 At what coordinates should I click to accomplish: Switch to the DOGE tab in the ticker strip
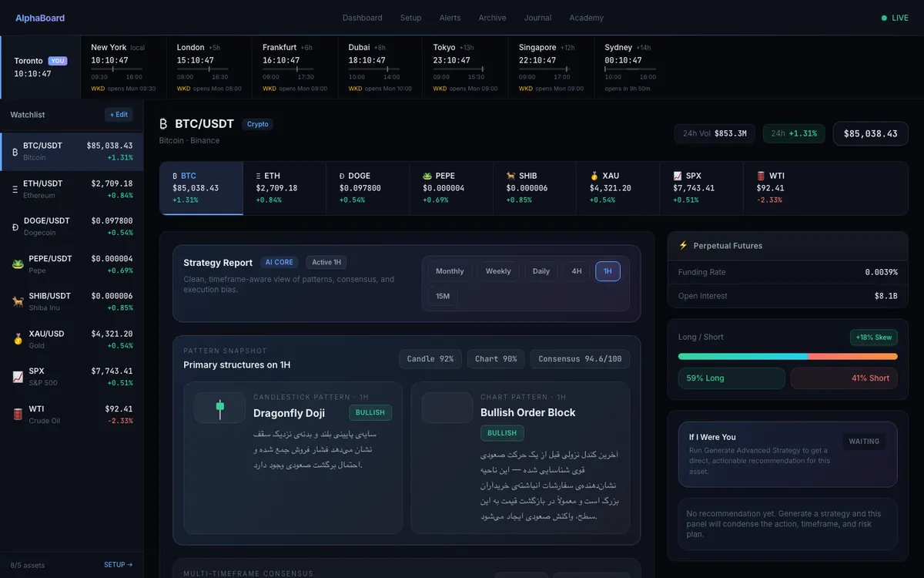368,188
